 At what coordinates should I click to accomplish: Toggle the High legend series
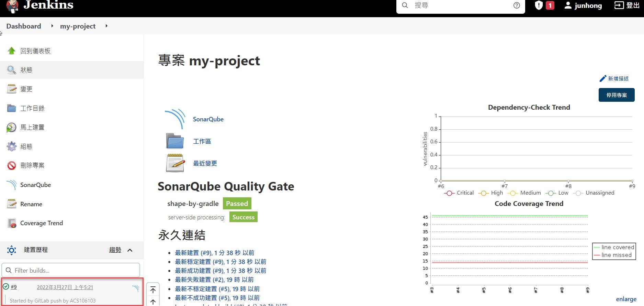[x=490, y=193]
